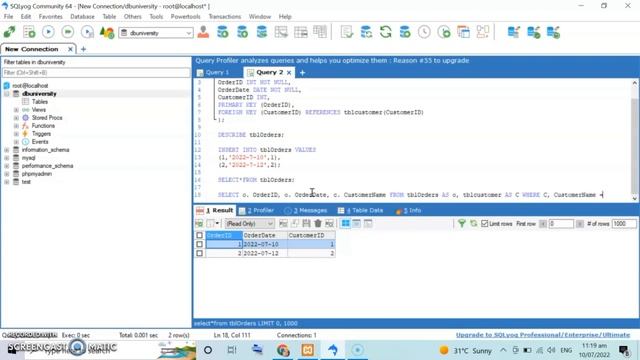640x360 pixels.
Task: Click the execute all queries icon
Action: (68, 32)
